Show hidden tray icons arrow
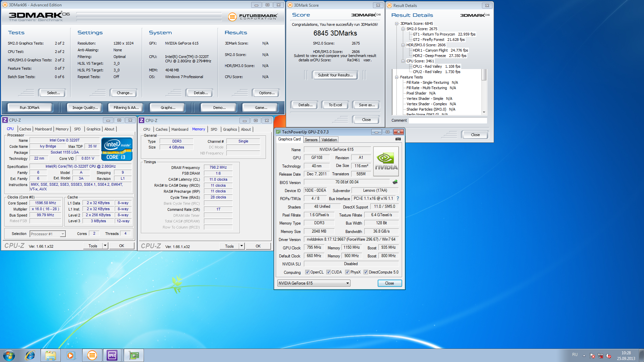The image size is (644, 362). (584, 356)
